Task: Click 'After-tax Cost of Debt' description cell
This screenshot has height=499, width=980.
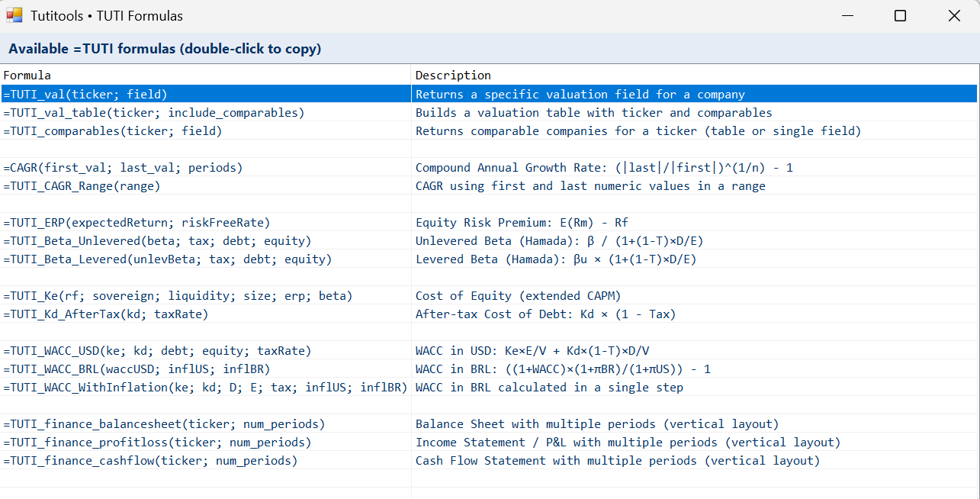Action: coord(545,314)
